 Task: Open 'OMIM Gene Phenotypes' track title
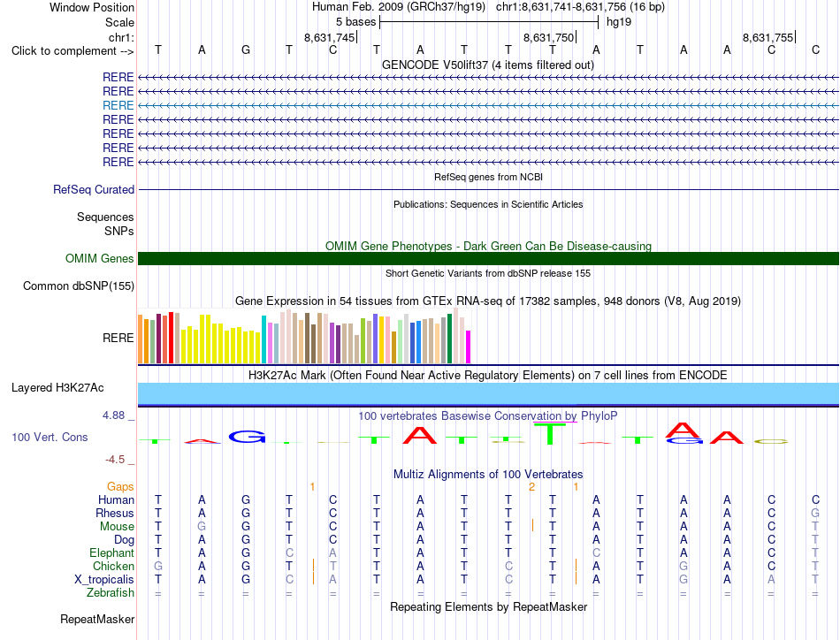coord(488,246)
